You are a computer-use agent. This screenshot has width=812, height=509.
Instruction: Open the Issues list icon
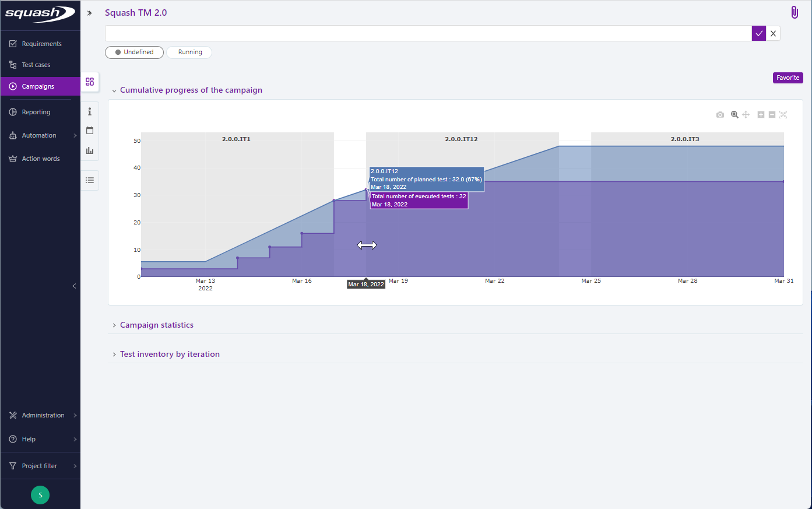pyautogui.click(x=90, y=180)
